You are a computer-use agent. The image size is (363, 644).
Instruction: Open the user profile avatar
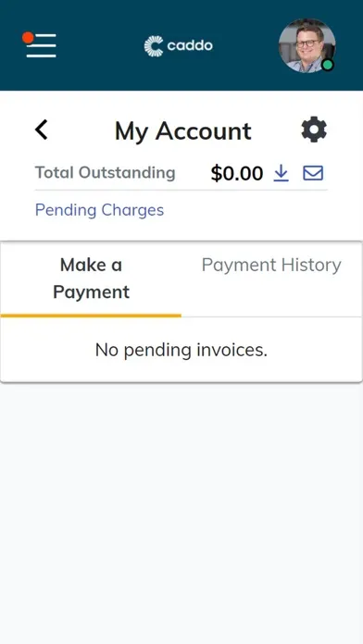pos(307,45)
